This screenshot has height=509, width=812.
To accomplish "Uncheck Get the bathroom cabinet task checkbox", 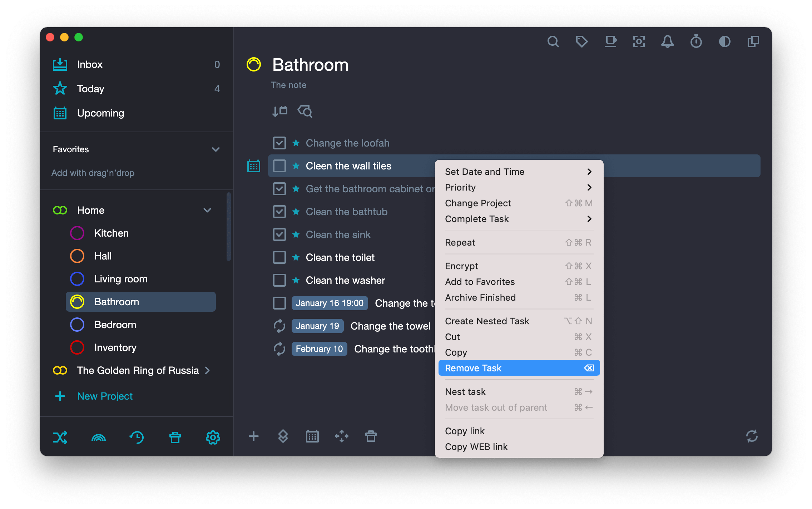I will pos(279,189).
